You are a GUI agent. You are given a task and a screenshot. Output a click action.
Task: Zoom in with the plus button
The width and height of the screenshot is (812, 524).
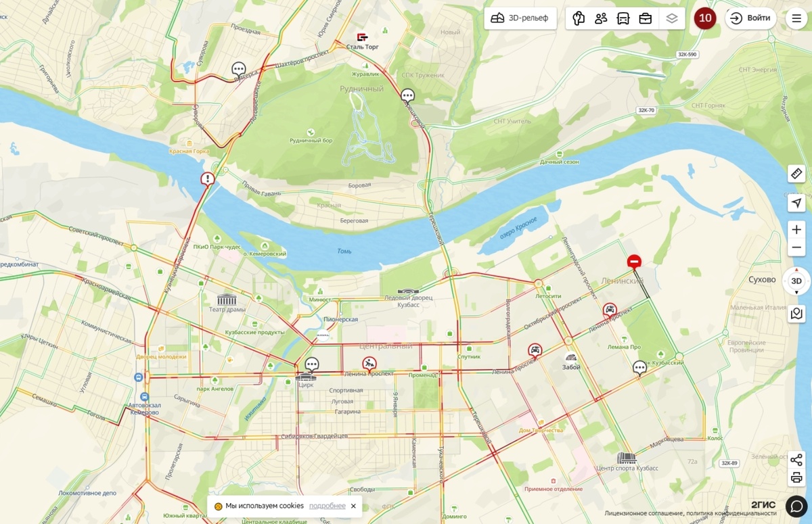pyautogui.click(x=796, y=230)
